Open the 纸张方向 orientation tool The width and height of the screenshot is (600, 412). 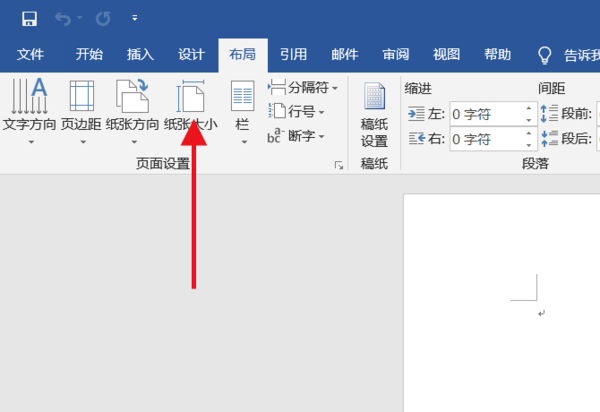pyautogui.click(x=132, y=111)
